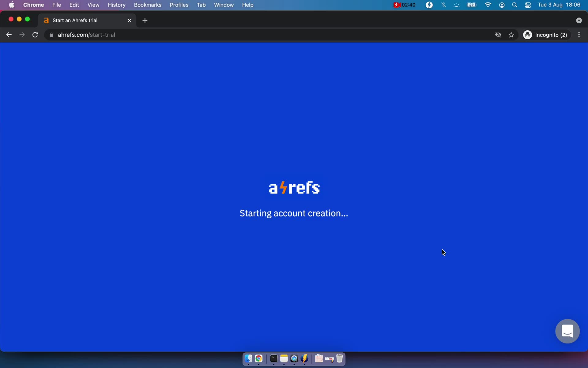This screenshot has height=368, width=588.
Task: Open Chrome's three-dot menu
Action: click(579, 35)
